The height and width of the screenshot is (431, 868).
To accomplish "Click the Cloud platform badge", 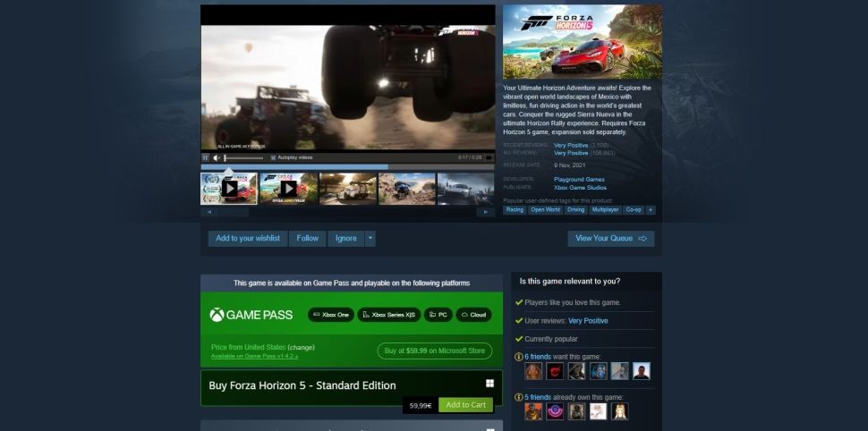I will coord(473,315).
